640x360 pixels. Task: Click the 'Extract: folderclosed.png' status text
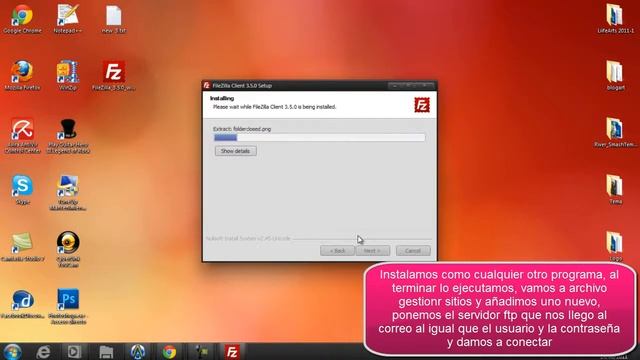click(x=242, y=129)
